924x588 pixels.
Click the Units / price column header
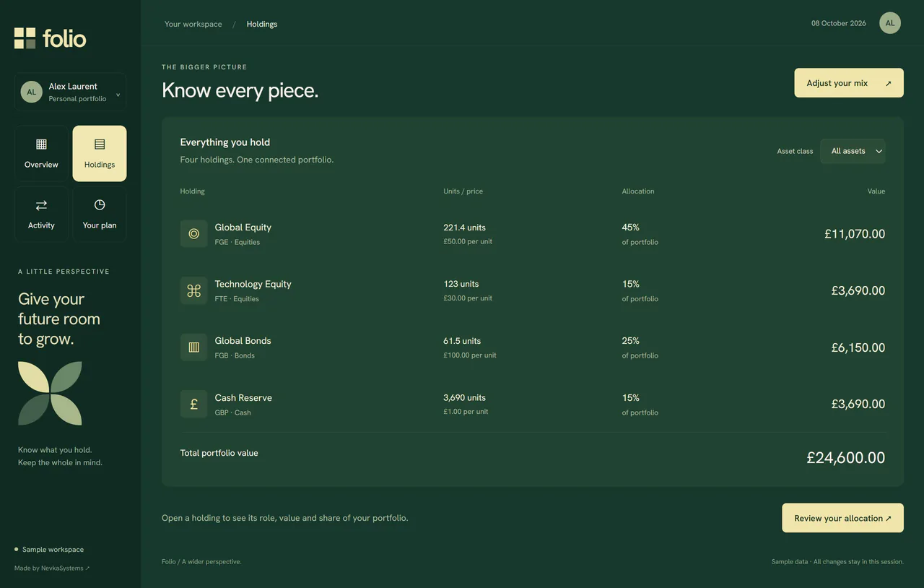463,191
